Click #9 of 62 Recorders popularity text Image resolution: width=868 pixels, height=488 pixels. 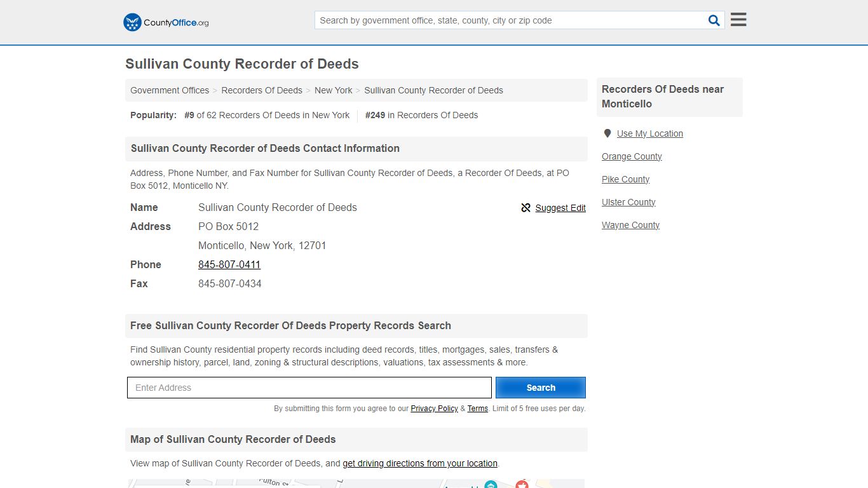[267, 115]
